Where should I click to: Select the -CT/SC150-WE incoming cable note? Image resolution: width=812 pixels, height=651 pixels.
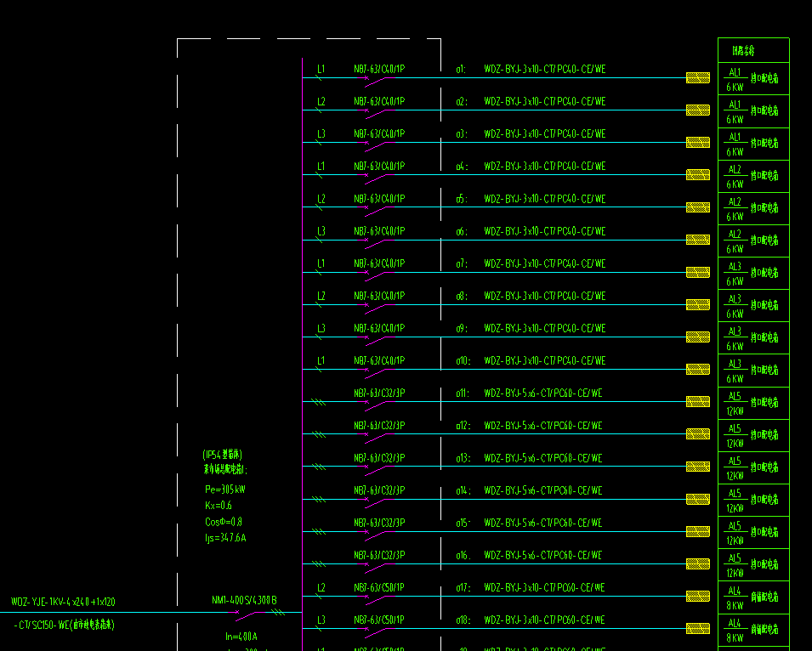pos(64,626)
